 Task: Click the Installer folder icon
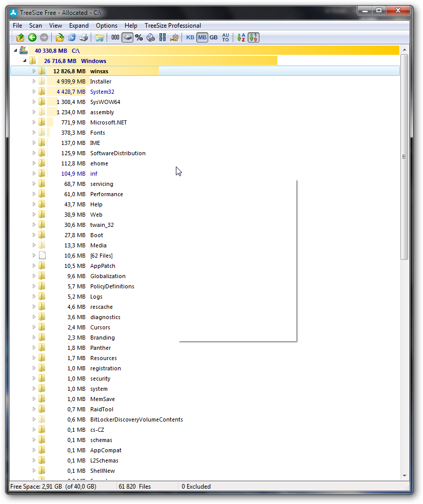point(42,81)
